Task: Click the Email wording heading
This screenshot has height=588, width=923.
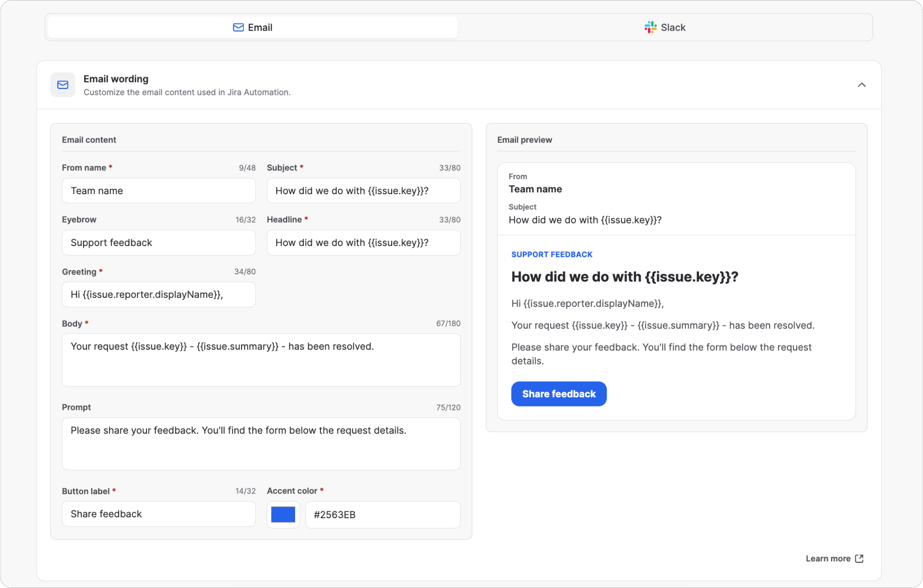Action: coord(116,79)
